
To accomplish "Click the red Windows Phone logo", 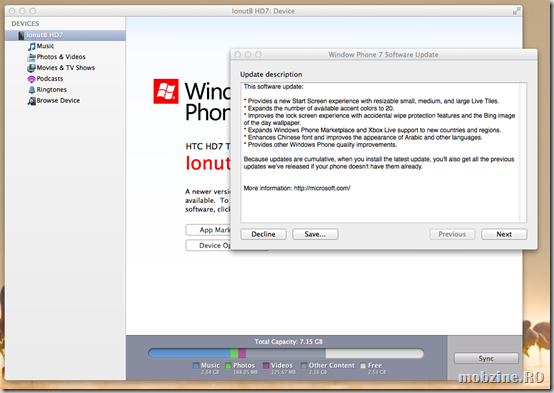I will 166,91.
